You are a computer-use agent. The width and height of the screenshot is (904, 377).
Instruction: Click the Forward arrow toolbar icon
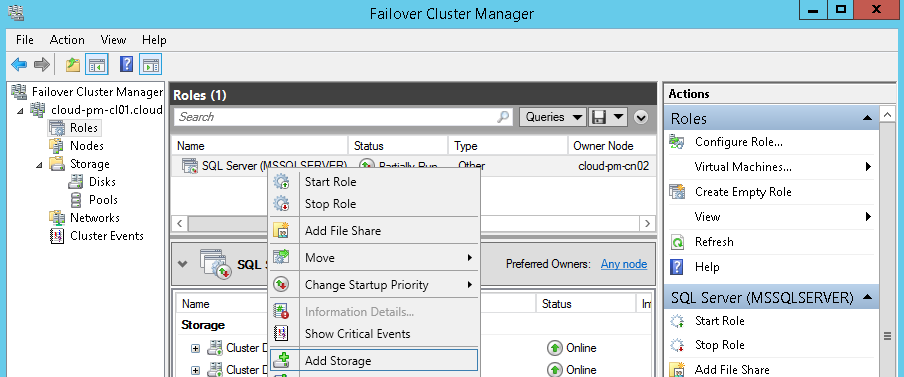[42, 65]
